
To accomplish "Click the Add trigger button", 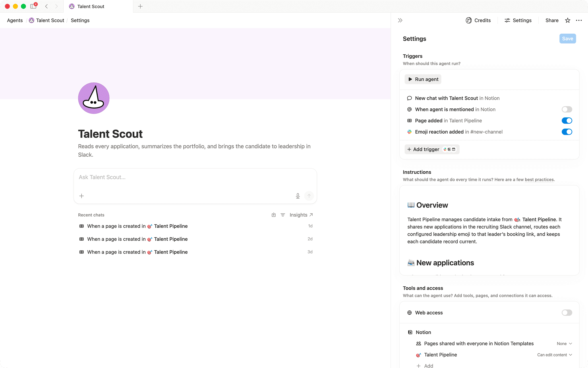I will (432, 149).
